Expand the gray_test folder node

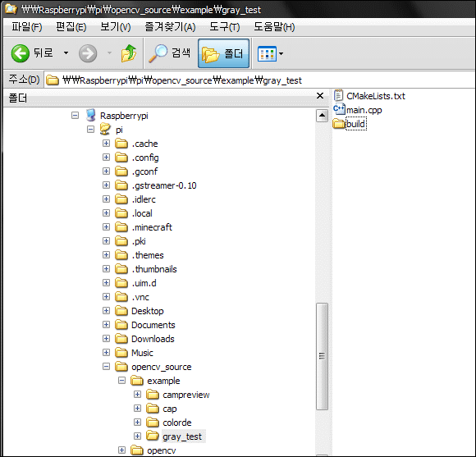pyautogui.click(x=137, y=436)
